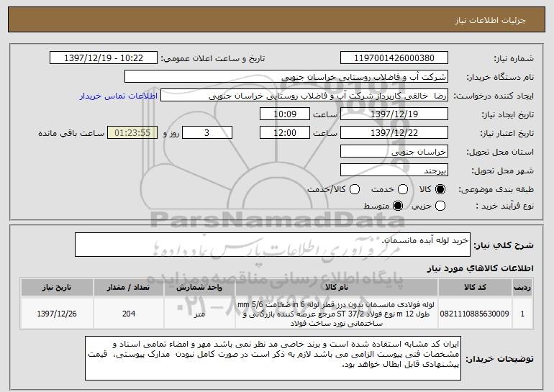Click the نام کالا column header
Image resolution: width=554 pixels, height=392 pixels.
[x=337, y=288]
